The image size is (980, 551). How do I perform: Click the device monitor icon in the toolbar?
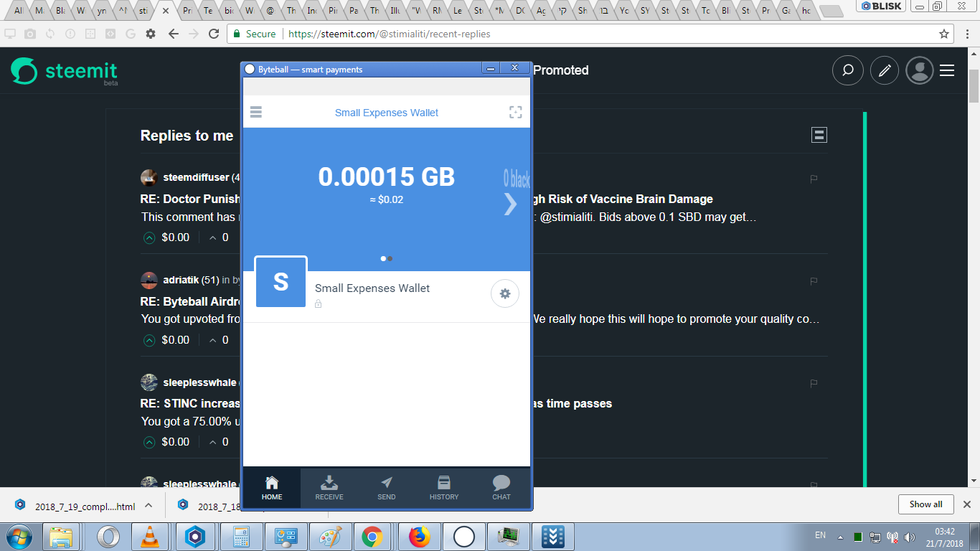click(x=10, y=34)
